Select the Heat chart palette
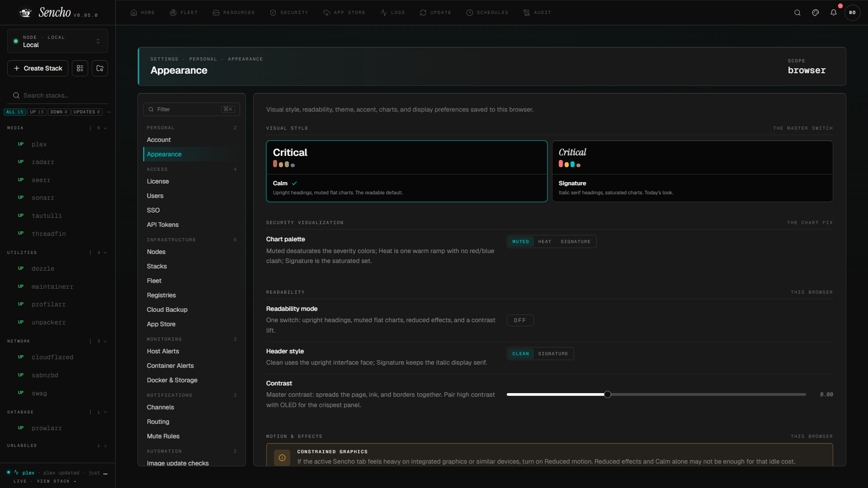 pos(545,242)
